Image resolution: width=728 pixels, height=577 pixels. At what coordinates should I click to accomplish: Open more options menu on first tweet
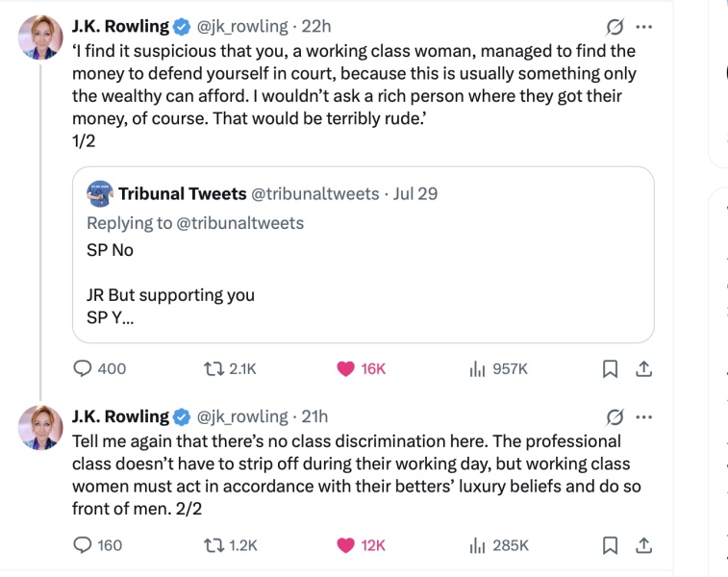644,26
